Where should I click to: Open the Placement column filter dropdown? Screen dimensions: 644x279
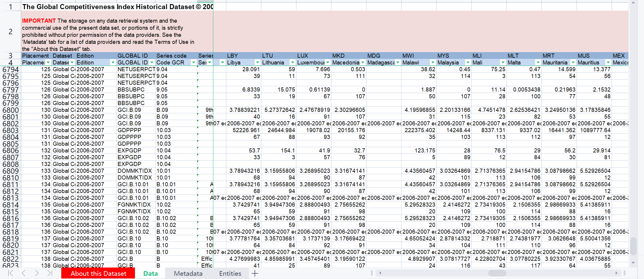pos(48,62)
